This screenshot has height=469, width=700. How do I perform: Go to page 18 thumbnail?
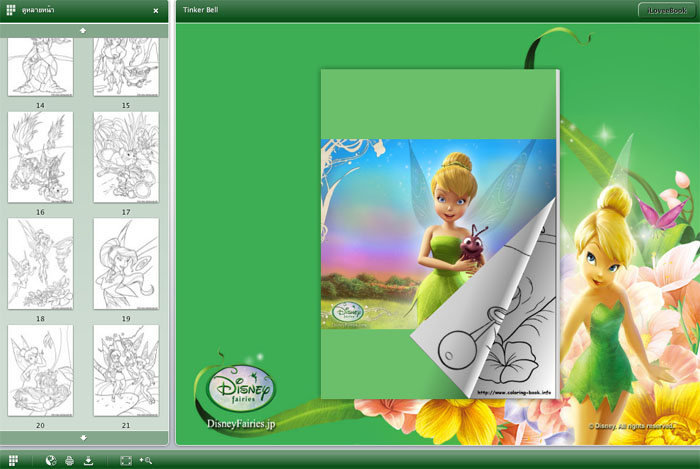[x=40, y=264]
